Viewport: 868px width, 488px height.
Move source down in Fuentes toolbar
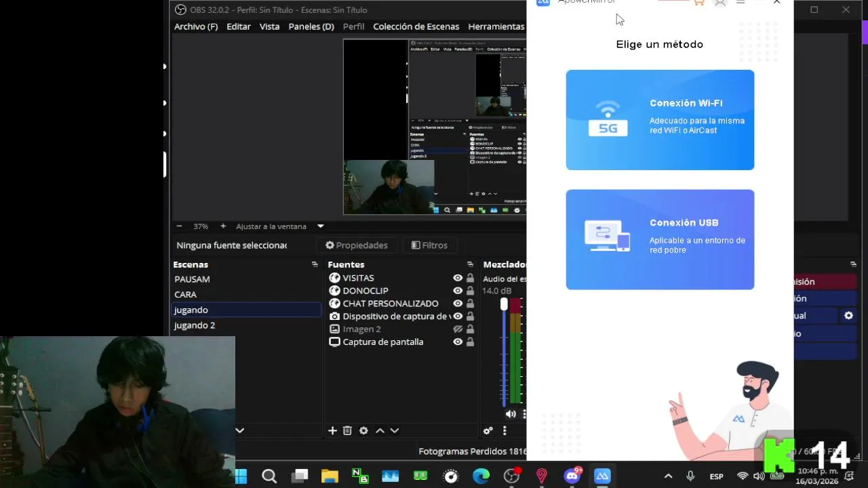[394, 430]
